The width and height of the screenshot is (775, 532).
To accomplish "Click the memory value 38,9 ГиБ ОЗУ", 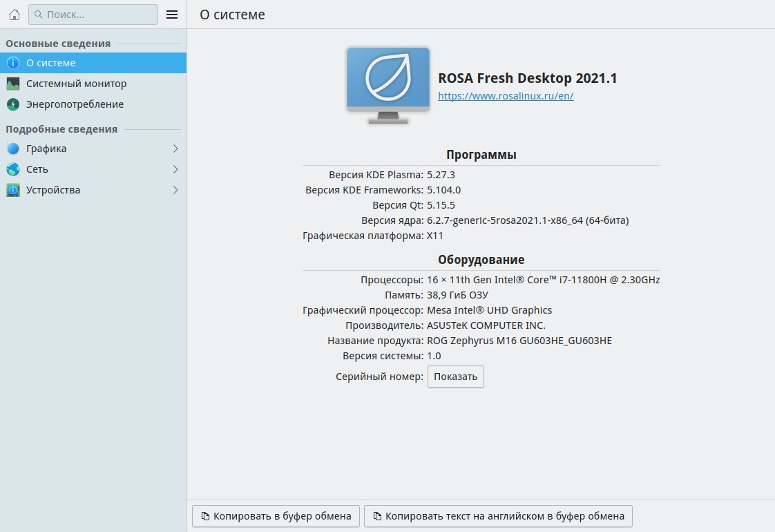I will pos(458,295).
